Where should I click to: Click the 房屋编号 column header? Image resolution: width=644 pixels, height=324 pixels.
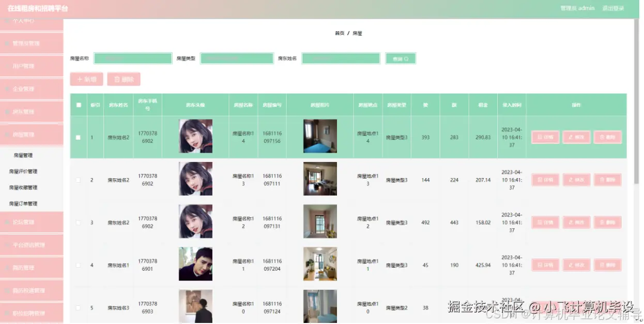272,105
